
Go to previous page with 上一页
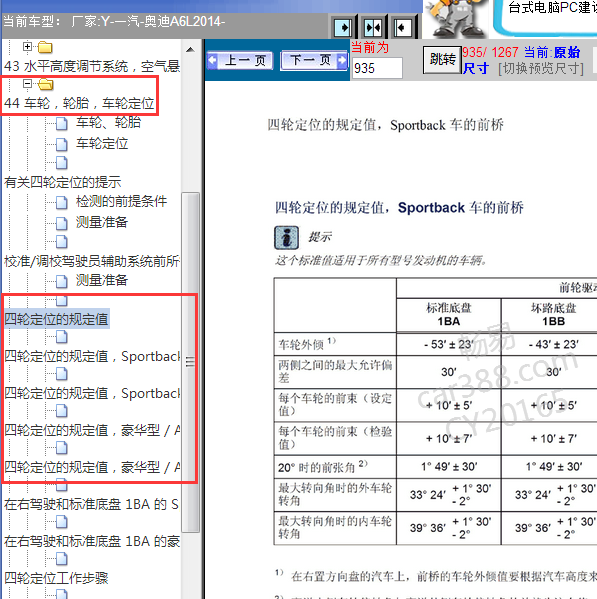coord(240,60)
